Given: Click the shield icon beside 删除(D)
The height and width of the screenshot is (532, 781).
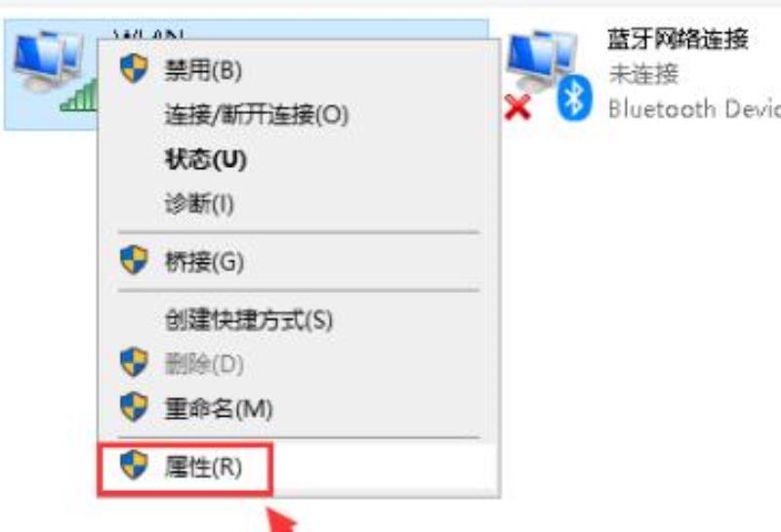Looking at the screenshot, I should [x=134, y=362].
